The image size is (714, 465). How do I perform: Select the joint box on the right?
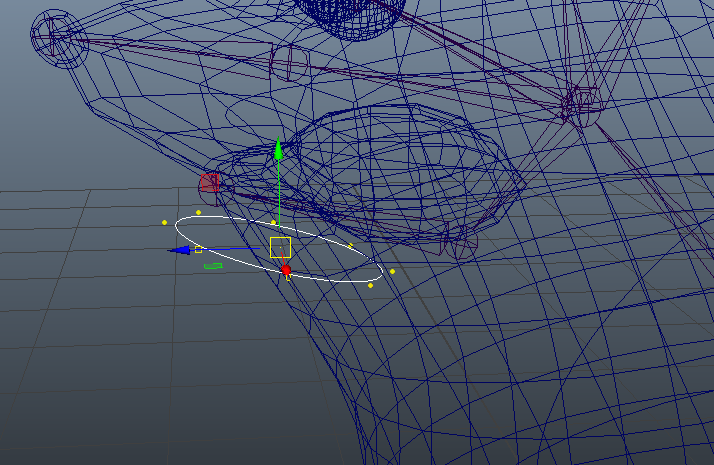pyautogui.click(x=580, y=102)
